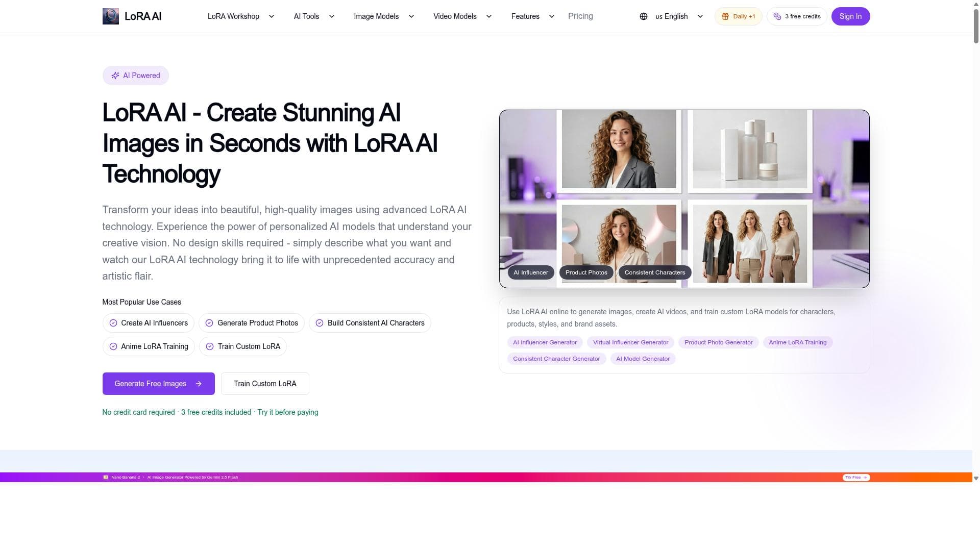Click the coins icon in free credits
Screen dimensions: 980x551
click(x=777, y=16)
